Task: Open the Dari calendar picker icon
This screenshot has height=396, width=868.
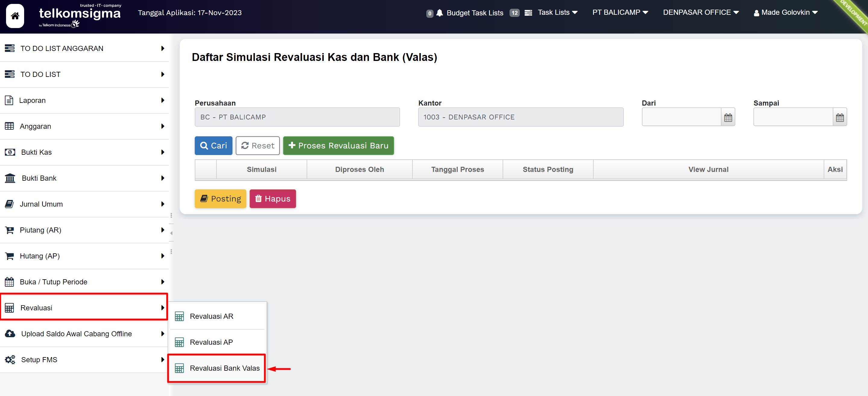Action: click(x=728, y=117)
